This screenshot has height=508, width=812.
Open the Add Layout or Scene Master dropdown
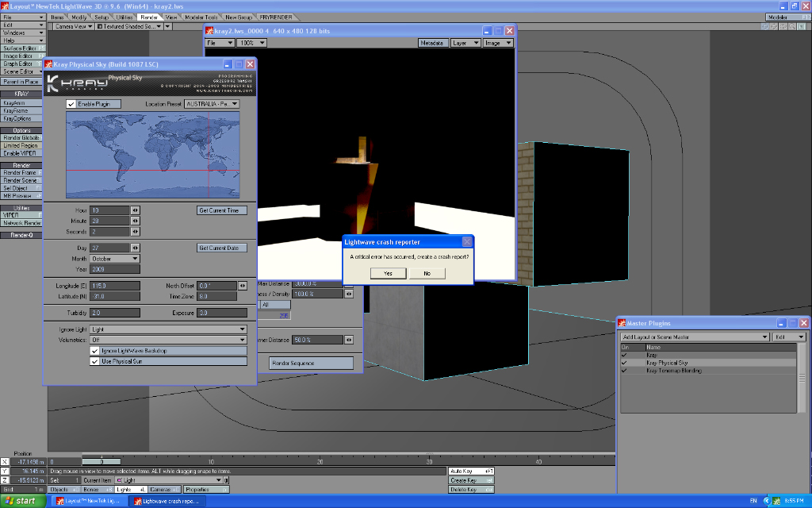(x=695, y=337)
